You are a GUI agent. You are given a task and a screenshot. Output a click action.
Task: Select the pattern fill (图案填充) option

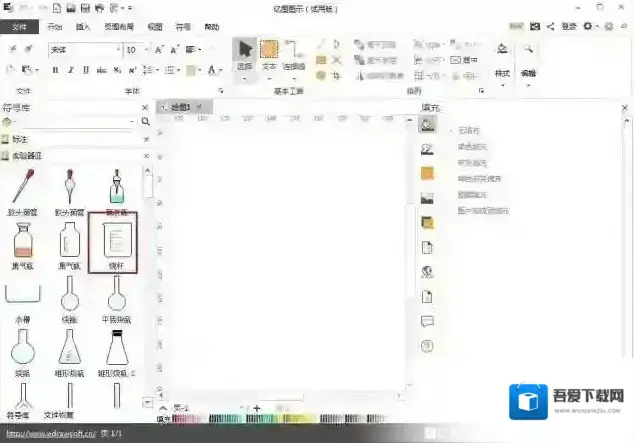(472, 195)
